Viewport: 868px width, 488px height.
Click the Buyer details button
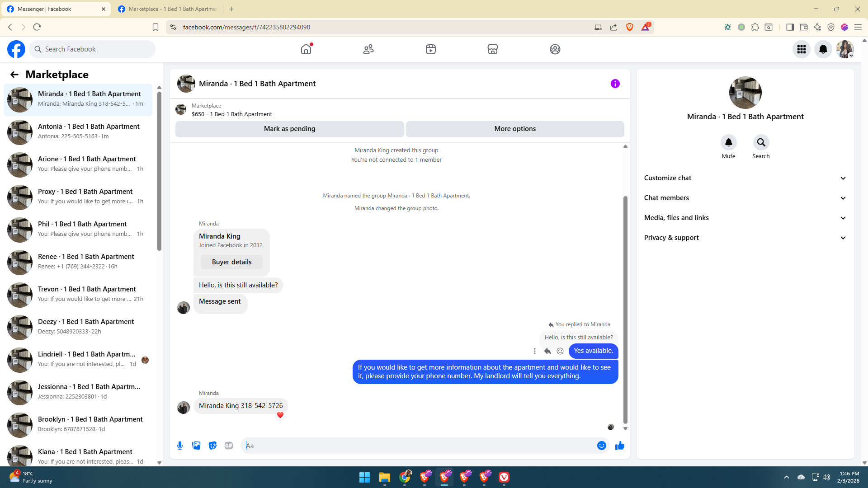[231, 262]
